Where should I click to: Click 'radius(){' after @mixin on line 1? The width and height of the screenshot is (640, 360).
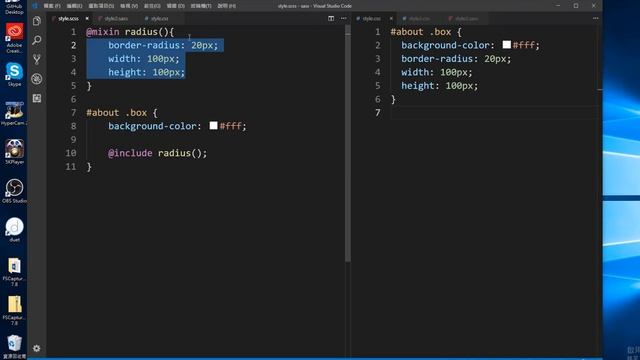149,32
